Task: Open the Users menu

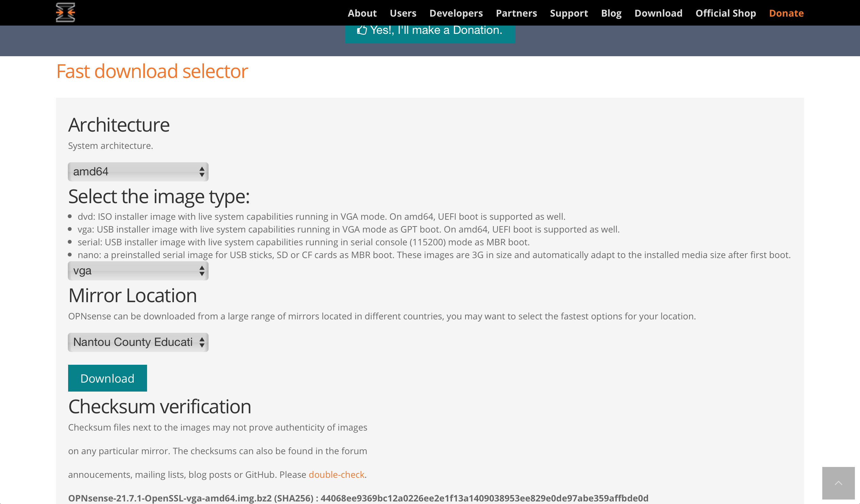Action: coord(403,13)
